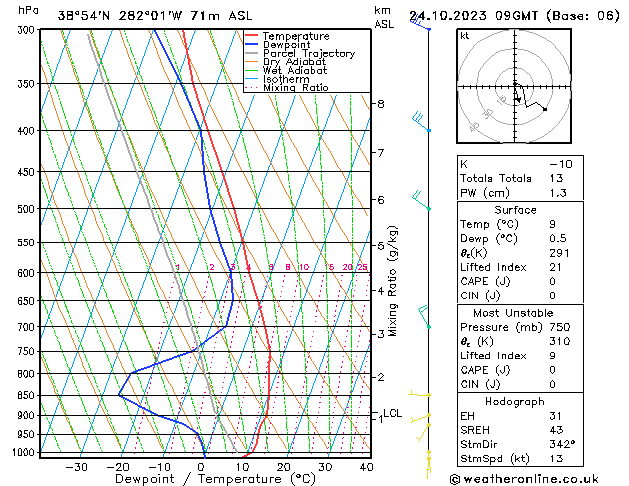Click the Totals Totals value 13
629x486 pixels.
[556, 178]
